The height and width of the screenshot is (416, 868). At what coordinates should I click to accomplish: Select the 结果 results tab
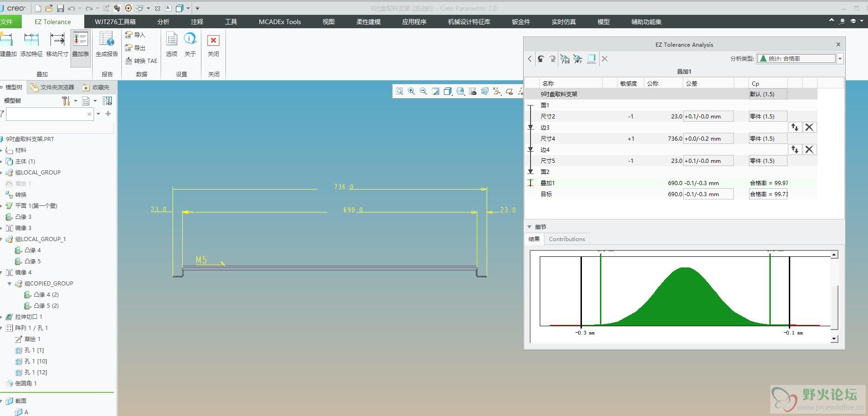tap(534, 239)
